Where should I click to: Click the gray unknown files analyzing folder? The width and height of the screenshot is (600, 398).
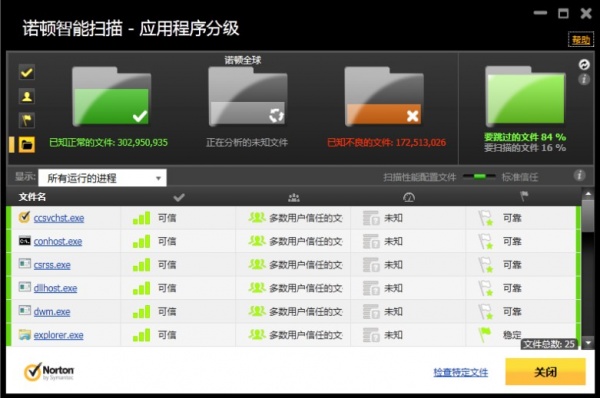coord(248,96)
